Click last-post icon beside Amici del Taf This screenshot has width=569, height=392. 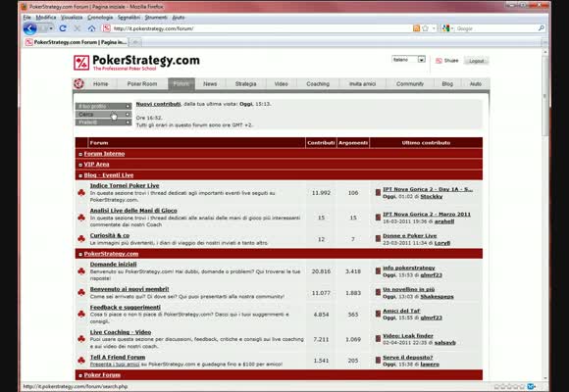[378, 314]
